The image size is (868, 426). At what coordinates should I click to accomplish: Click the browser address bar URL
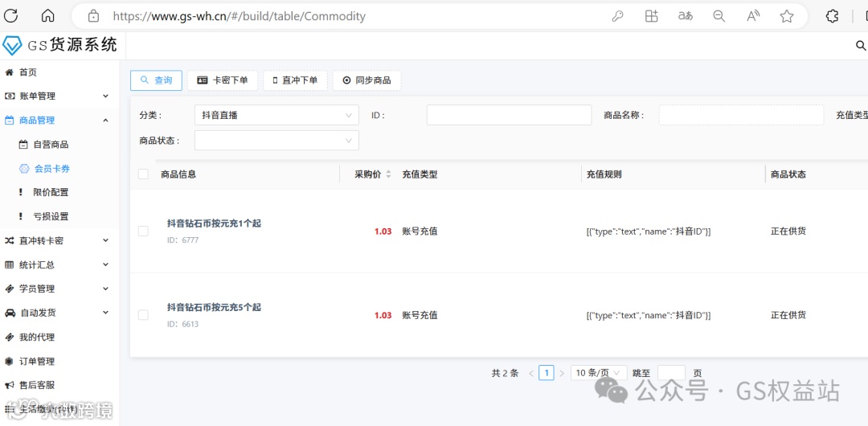240,16
